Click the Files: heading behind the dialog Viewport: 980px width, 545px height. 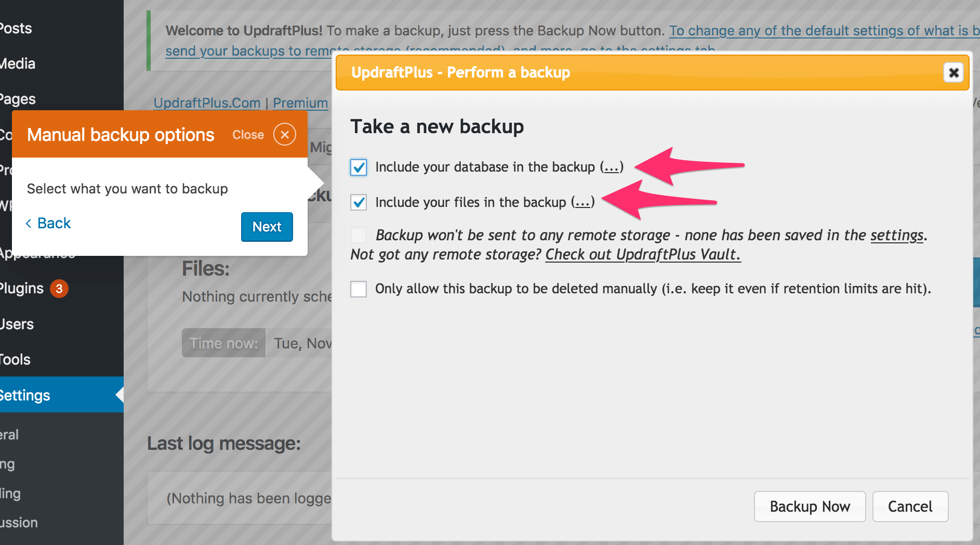pyautogui.click(x=206, y=269)
